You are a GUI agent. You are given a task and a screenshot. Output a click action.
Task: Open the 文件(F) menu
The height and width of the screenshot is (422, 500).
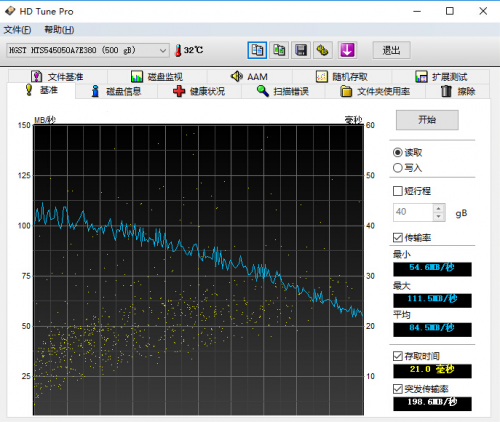click(x=17, y=30)
